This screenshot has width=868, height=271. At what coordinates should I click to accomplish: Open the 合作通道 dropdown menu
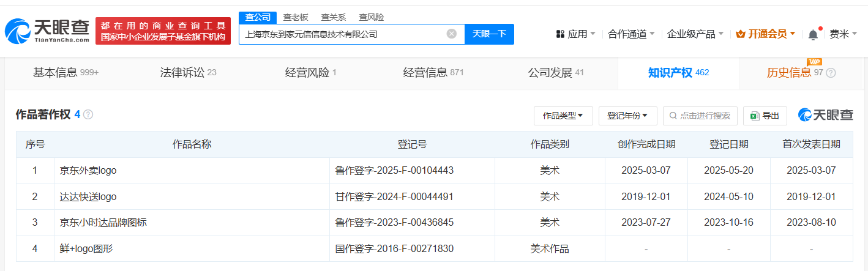pyautogui.click(x=631, y=34)
